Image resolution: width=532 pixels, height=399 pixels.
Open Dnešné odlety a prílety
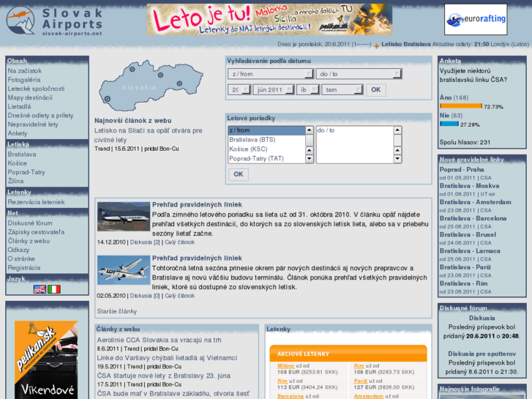[40, 116]
